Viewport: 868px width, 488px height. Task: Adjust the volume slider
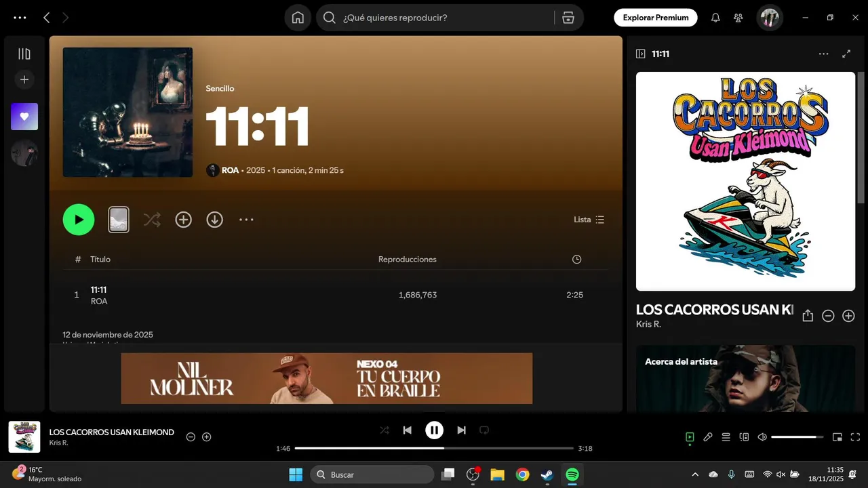click(797, 437)
